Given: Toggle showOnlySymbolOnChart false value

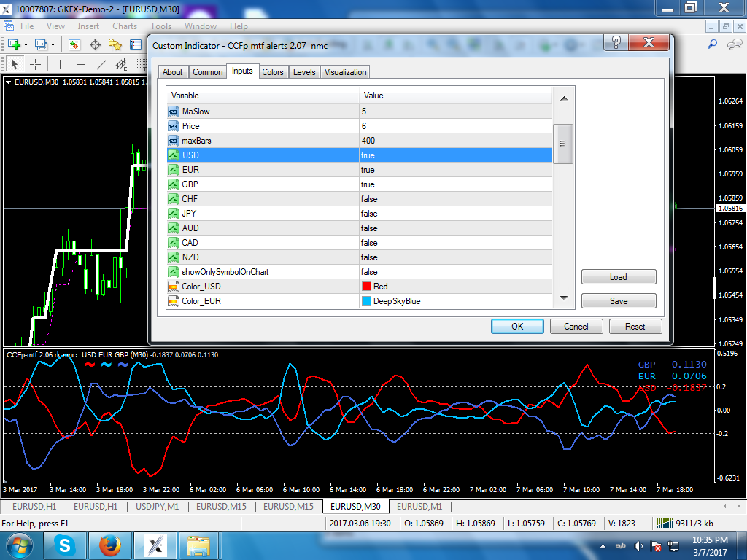Looking at the screenshot, I should (x=455, y=272).
